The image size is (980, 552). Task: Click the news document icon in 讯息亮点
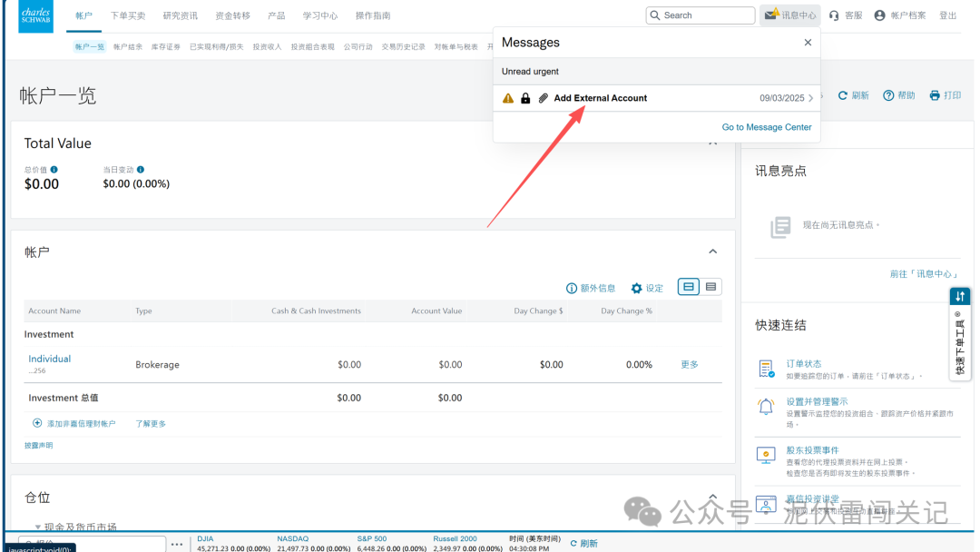point(780,227)
